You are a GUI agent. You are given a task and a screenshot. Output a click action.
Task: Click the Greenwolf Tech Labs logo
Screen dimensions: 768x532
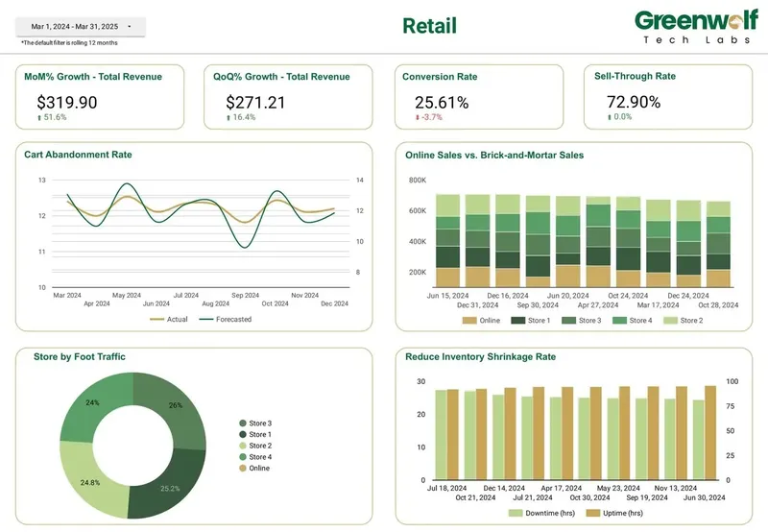pyautogui.click(x=696, y=27)
